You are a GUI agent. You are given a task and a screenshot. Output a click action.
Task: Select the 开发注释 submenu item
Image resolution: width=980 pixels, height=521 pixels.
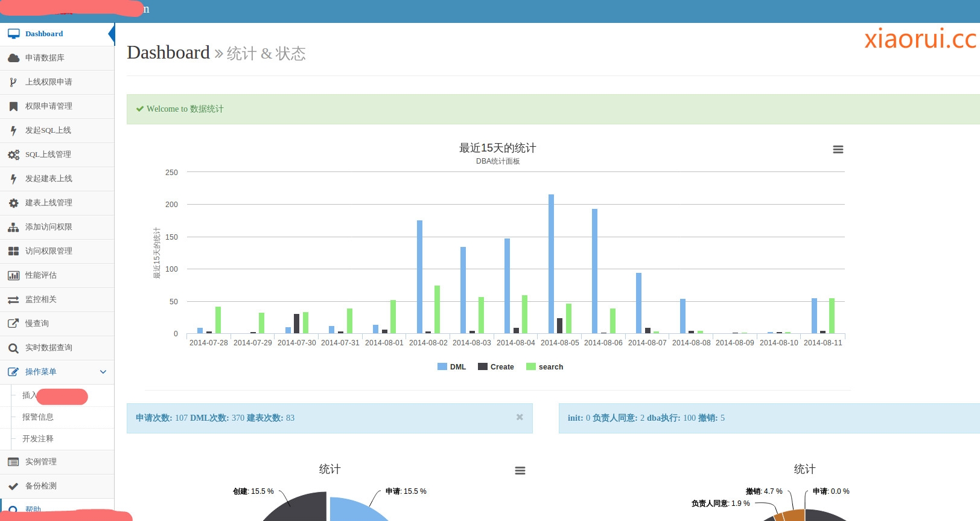(38, 439)
